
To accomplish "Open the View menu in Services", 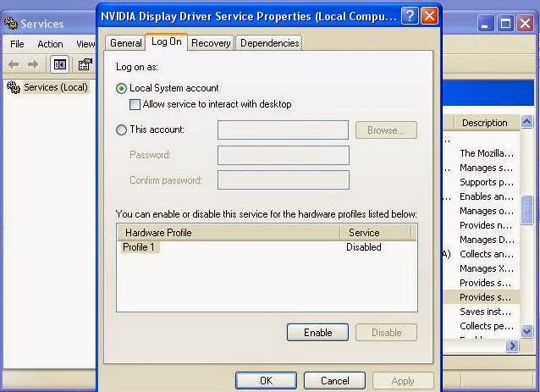I will [x=85, y=44].
